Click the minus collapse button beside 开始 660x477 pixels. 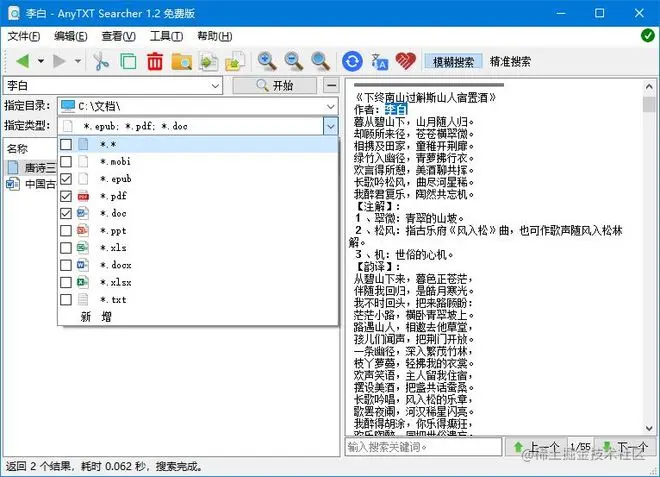[x=331, y=86]
